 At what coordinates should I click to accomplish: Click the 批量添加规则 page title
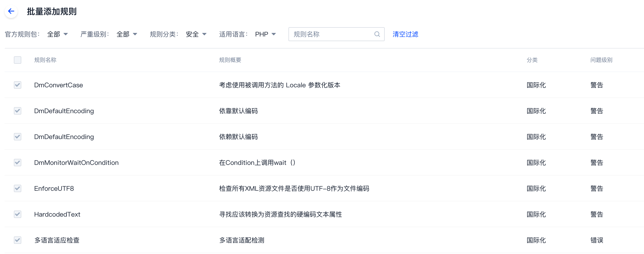pyautogui.click(x=52, y=11)
